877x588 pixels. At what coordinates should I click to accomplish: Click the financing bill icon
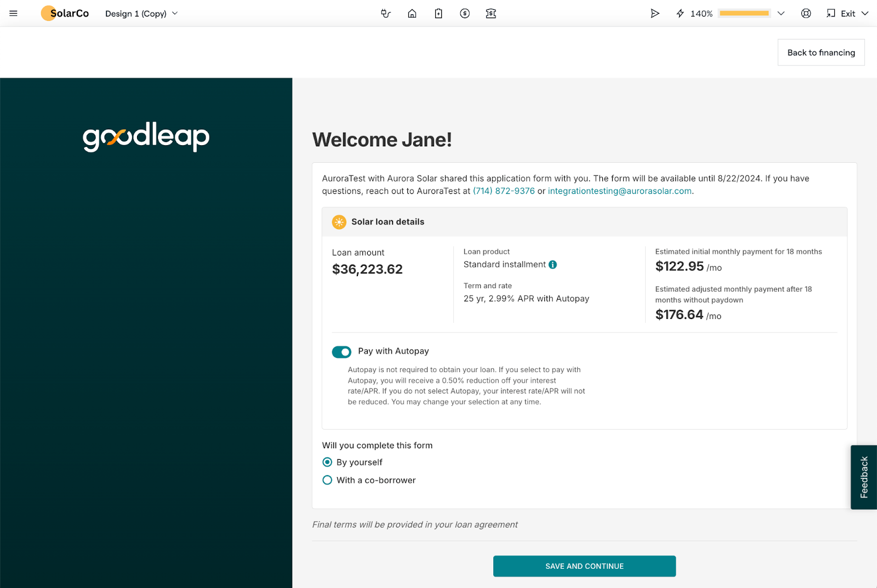coord(491,13)
